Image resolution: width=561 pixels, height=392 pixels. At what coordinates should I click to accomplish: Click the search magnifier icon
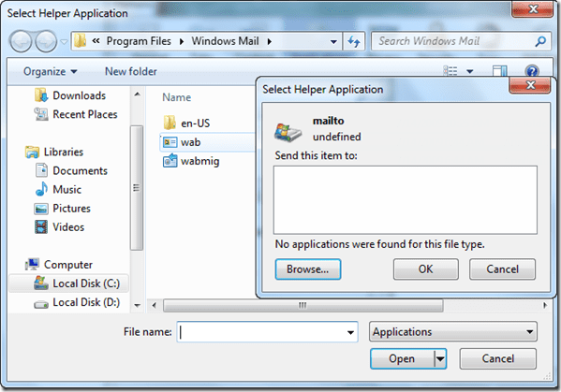(x=540, y=41)
